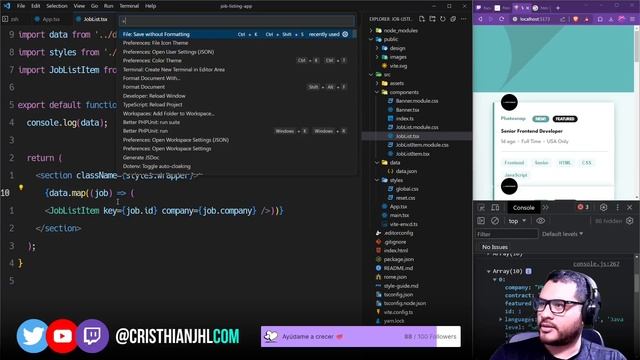Choose Format Document With... command

coord(236,78)
